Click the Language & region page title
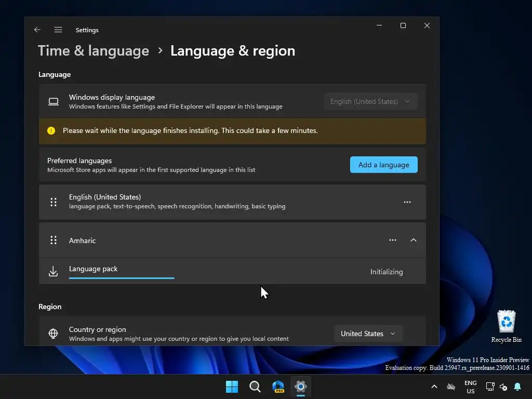 pos(233,51)
